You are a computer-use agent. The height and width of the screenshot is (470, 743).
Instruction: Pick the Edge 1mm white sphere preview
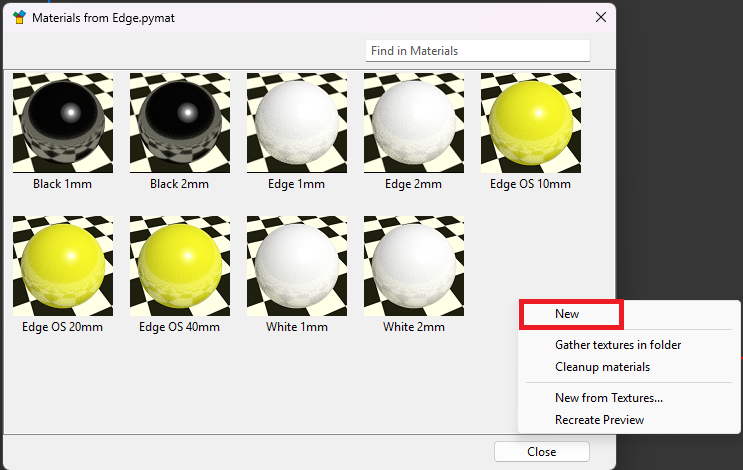point(297,124)
